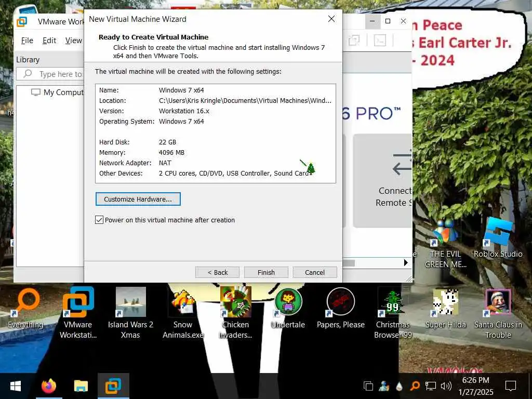
Task: Cancel the New Virtual Machine Wizard
Action: 315,272
